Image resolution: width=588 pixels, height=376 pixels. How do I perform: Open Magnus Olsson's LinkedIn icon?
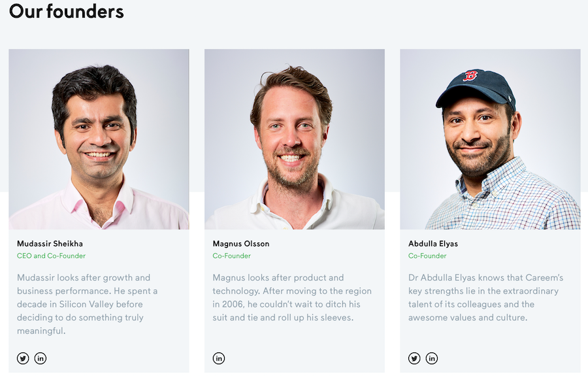pyautogui.click(x=219, y=358)
